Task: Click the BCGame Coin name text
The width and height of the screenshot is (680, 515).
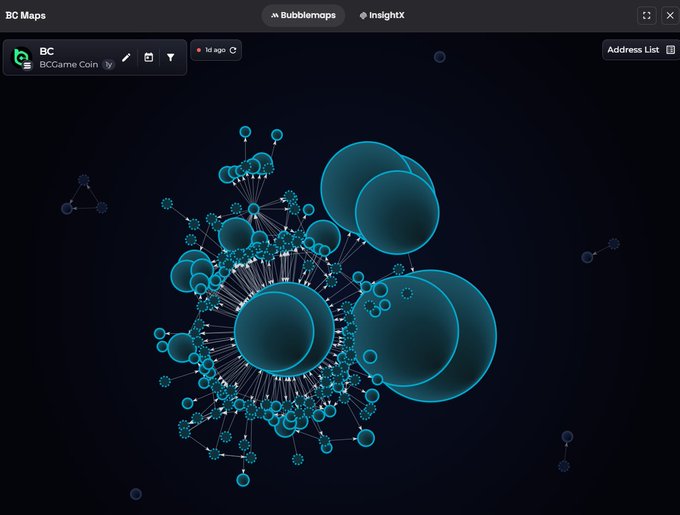Action: click(x=69, y=65)
